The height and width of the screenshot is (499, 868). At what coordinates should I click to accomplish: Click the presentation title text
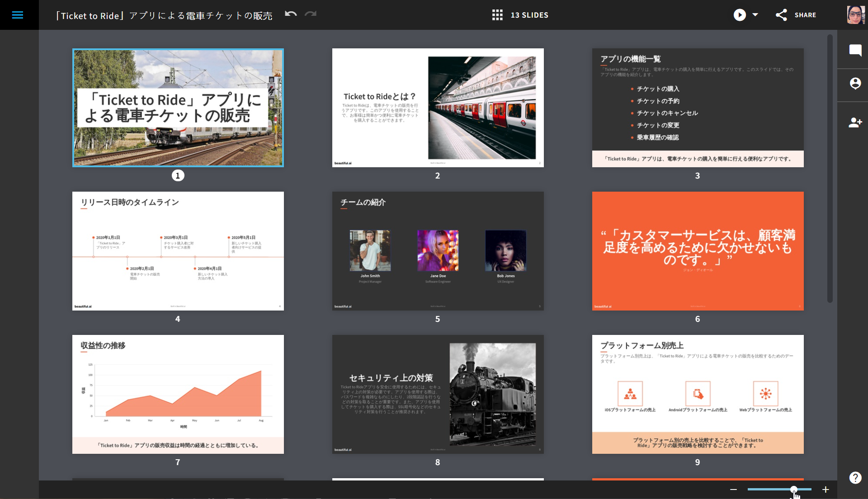coord(164,15)
